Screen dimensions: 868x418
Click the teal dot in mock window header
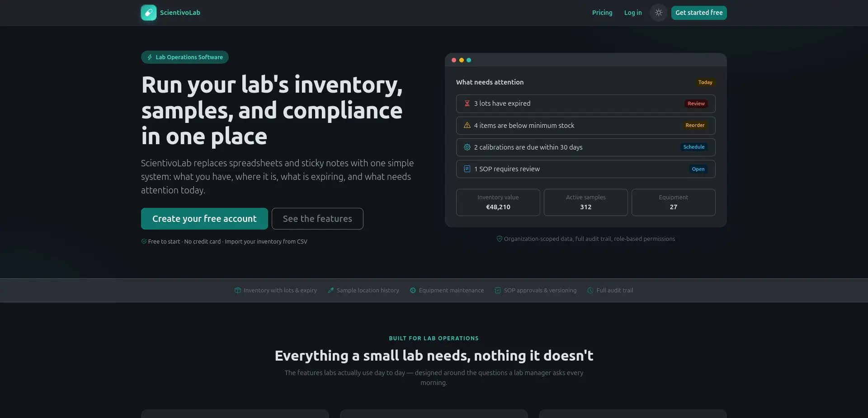click(x=469, y=60)
